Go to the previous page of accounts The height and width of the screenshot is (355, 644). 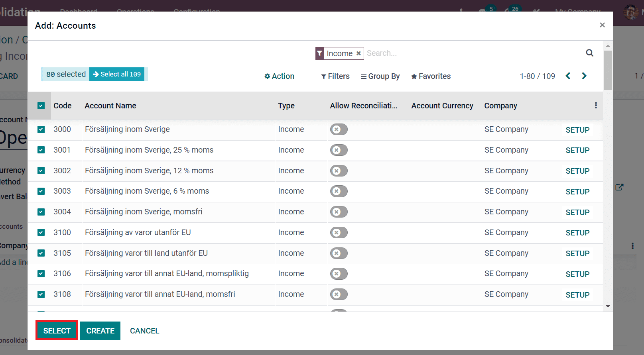[x=568, y=76]
